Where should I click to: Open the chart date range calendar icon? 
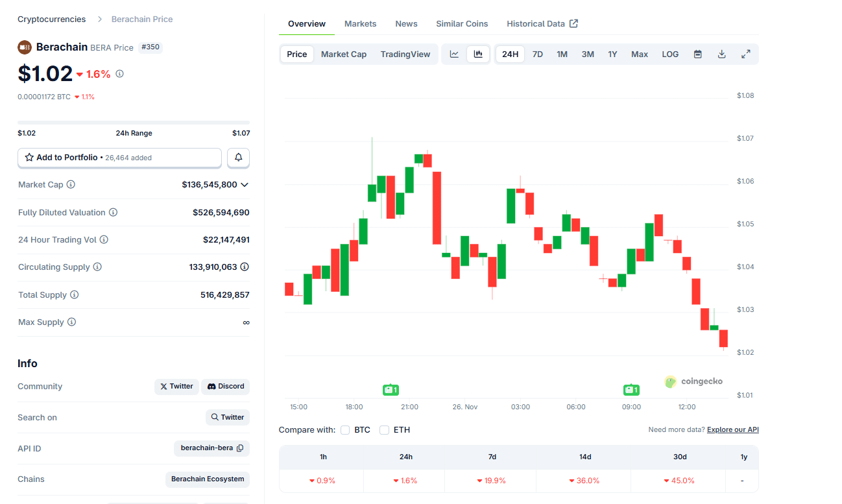pyautogui.click(x=697, y=54)
